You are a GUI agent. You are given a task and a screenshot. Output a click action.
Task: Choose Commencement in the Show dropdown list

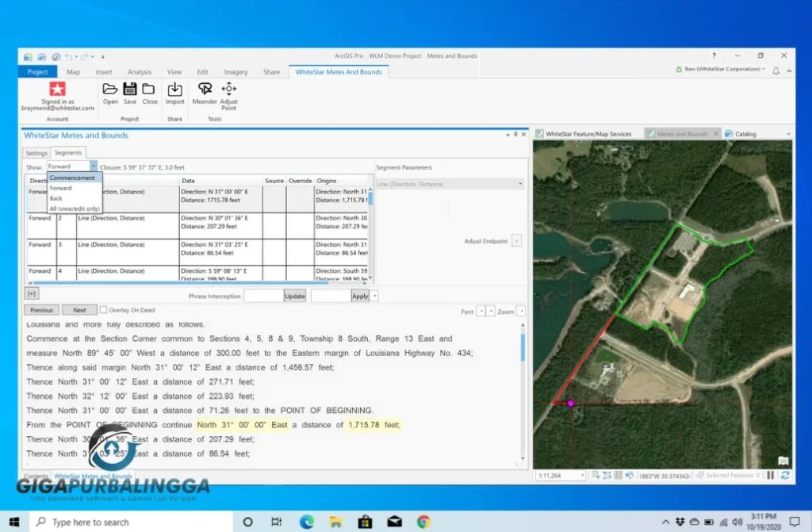pos(72,178)
